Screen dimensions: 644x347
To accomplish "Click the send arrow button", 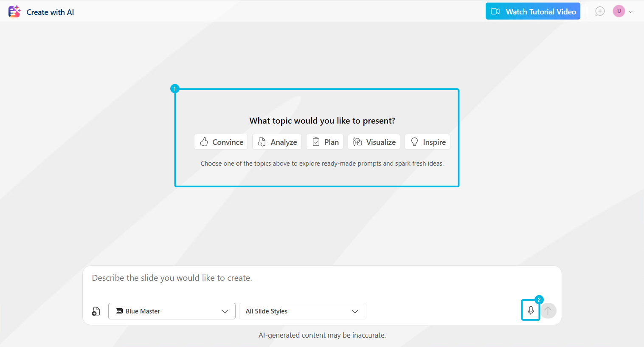I will pos(548,310).
